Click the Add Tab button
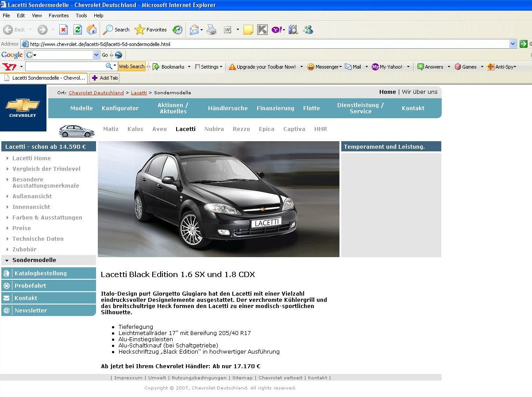 point(104,78)
